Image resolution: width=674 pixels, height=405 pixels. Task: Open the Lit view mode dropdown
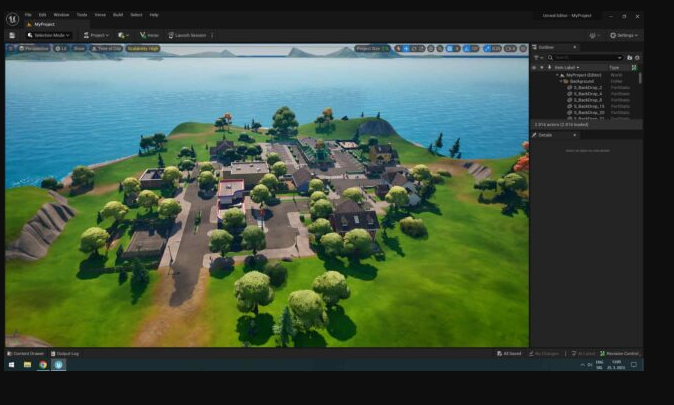click(x=61, y=49)
